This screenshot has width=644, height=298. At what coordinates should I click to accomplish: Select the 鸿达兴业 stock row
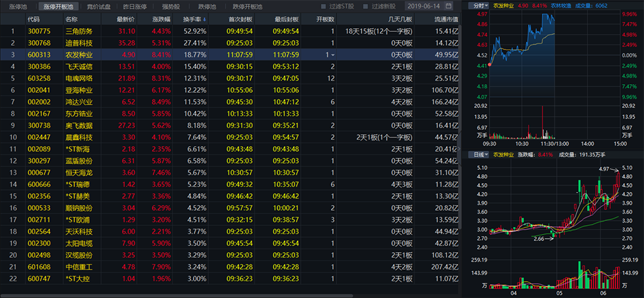(229, 102)
